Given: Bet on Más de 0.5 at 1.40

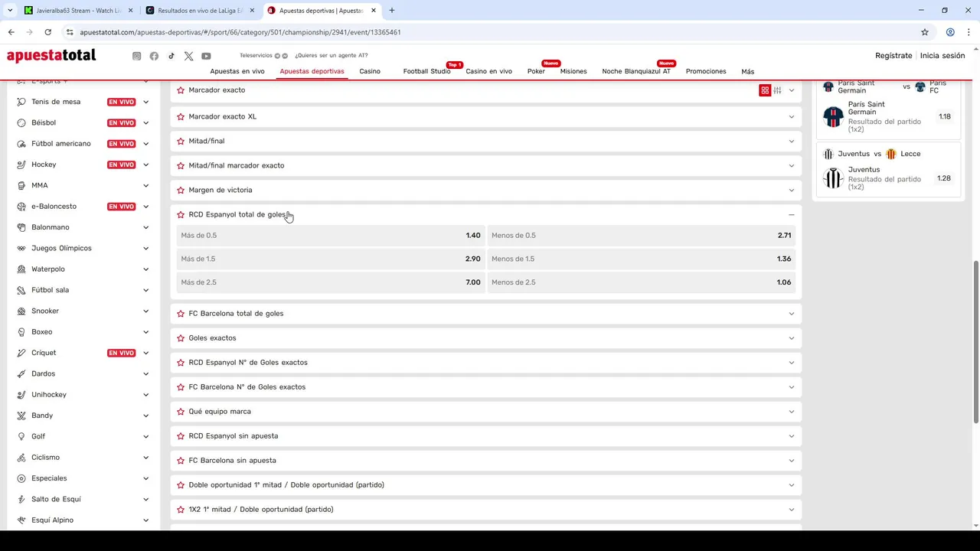Looking at the screenshot, I should click(331, 235).
